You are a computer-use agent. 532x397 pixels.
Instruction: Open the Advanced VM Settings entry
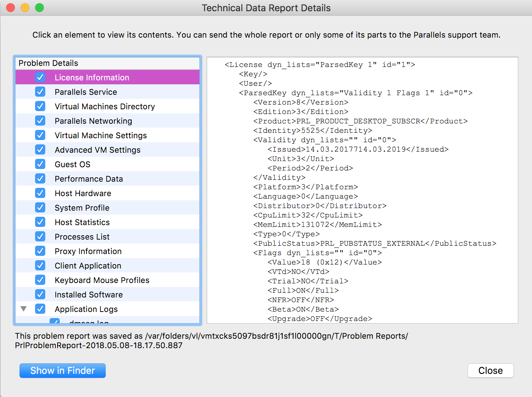pos(97,150)
